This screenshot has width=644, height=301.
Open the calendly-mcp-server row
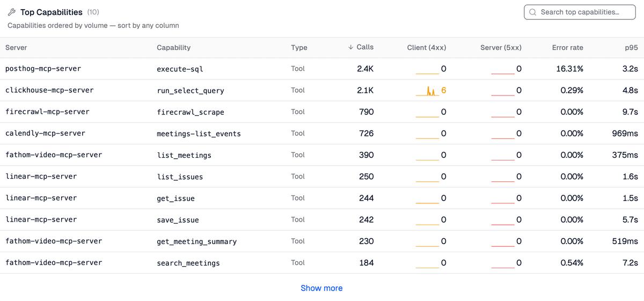(x=322, y=133)
